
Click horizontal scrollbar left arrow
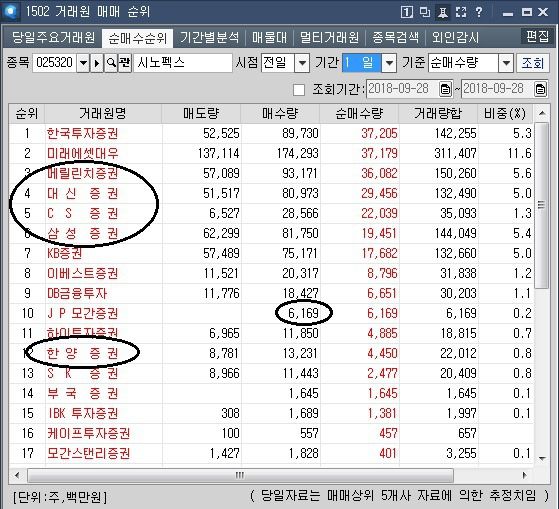point(17,475)
